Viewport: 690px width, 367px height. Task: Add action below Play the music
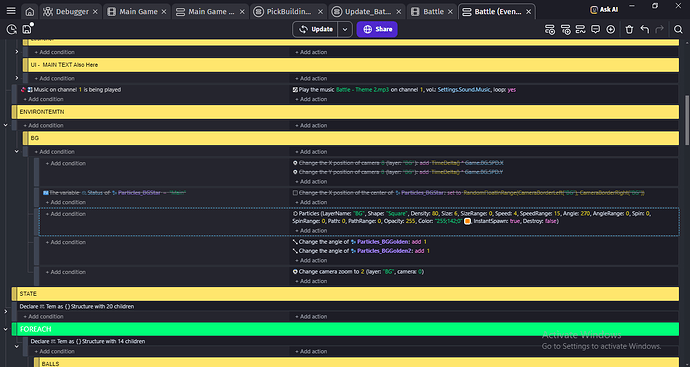coord(311,99)
